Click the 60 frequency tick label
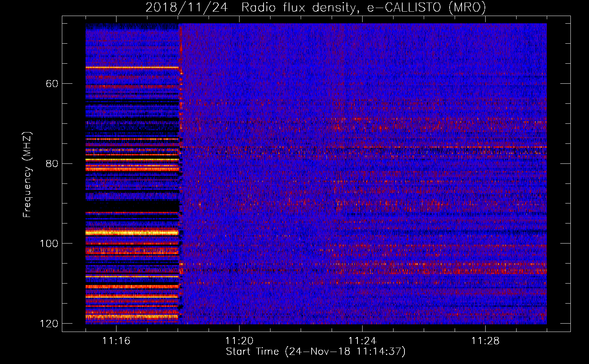This screenshot has width=589, height=364. click(x=52, y=84)
